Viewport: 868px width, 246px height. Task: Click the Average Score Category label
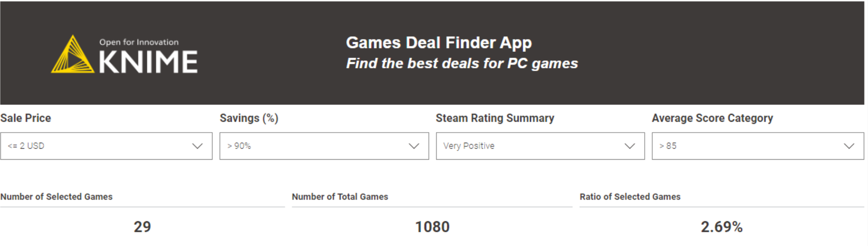(x=712, y=118)
